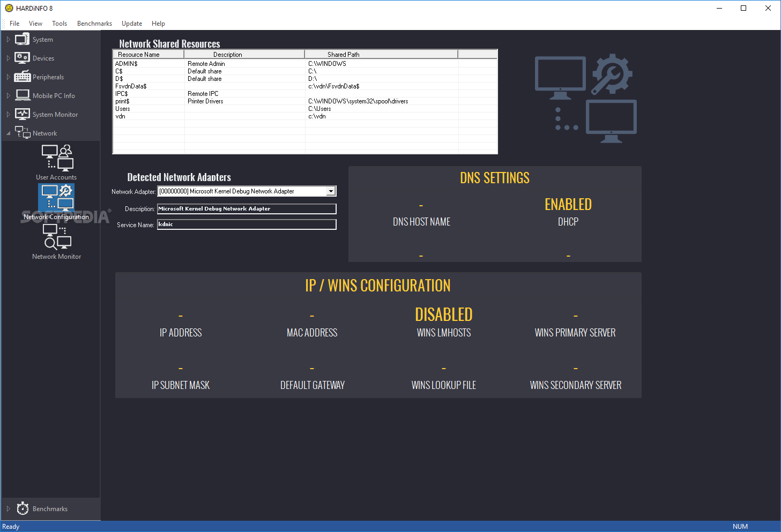Expand the Devices tree node
The width and height of the screenshot is (781, 532).
[x=8, y=58]
